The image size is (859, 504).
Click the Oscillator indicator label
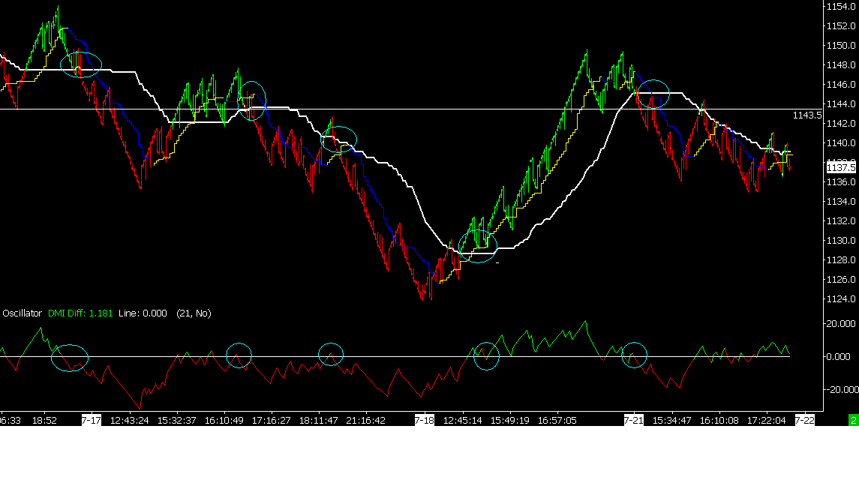(x=22, y=313)
